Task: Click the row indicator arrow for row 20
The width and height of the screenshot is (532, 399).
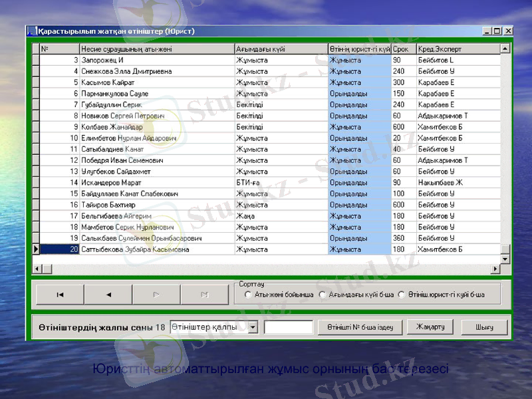Action: click(x=36, y=249)
